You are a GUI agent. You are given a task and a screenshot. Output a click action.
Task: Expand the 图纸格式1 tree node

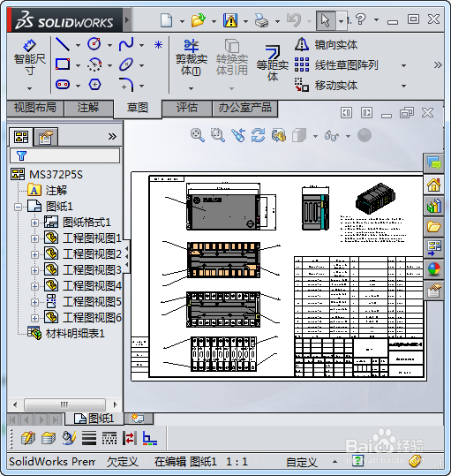(34, 223)
